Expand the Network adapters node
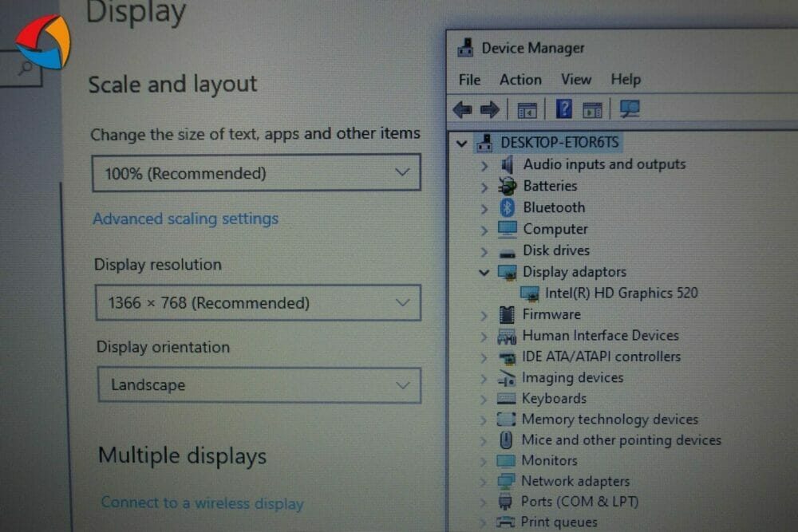This screenshot has height=532, width=798. 483,482
